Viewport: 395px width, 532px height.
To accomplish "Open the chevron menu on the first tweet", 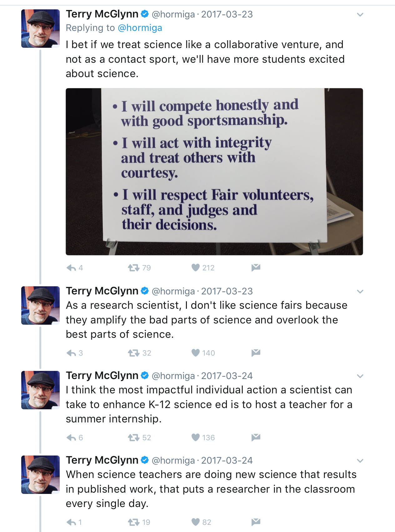I will point(360,15).
